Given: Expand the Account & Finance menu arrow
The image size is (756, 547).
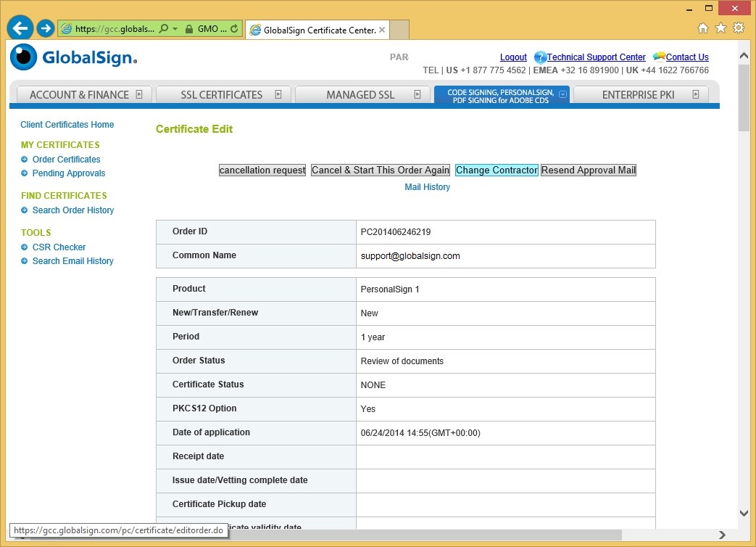Looking at the screenshot, I should point(139,94).
